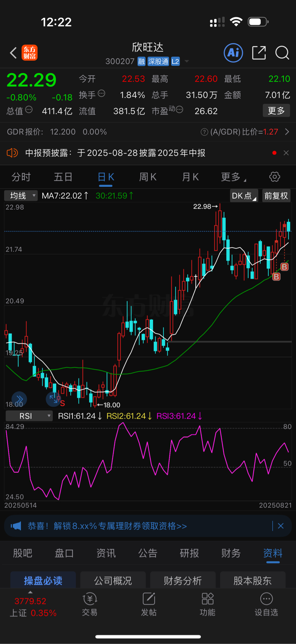296x644 pixels.
Task: Tap the speaker announcement icon
Action: [12, 153]
